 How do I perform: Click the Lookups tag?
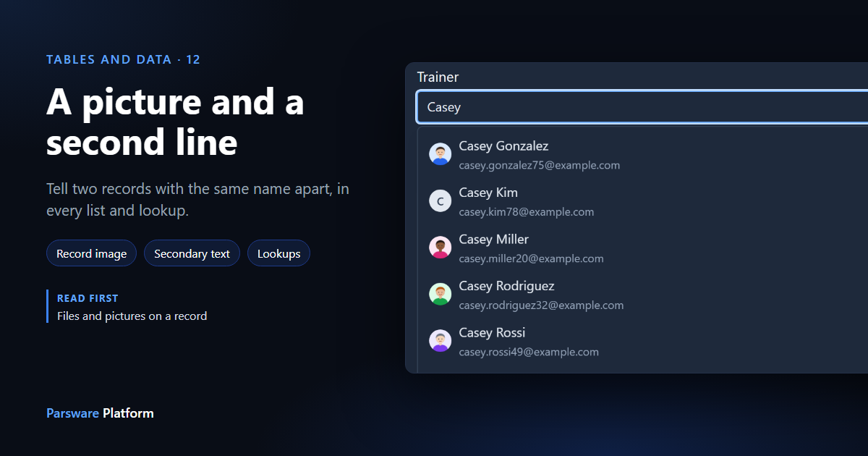coord(278,253)
